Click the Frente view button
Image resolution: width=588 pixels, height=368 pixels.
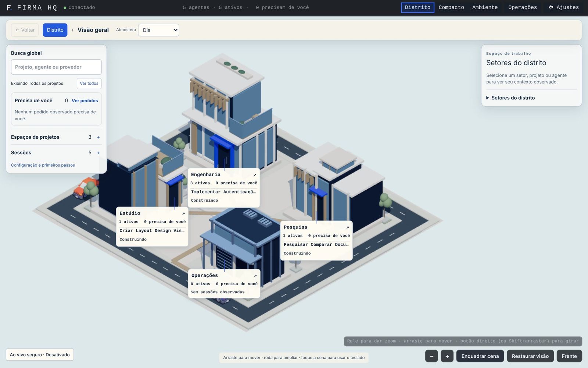coord(569,356)
